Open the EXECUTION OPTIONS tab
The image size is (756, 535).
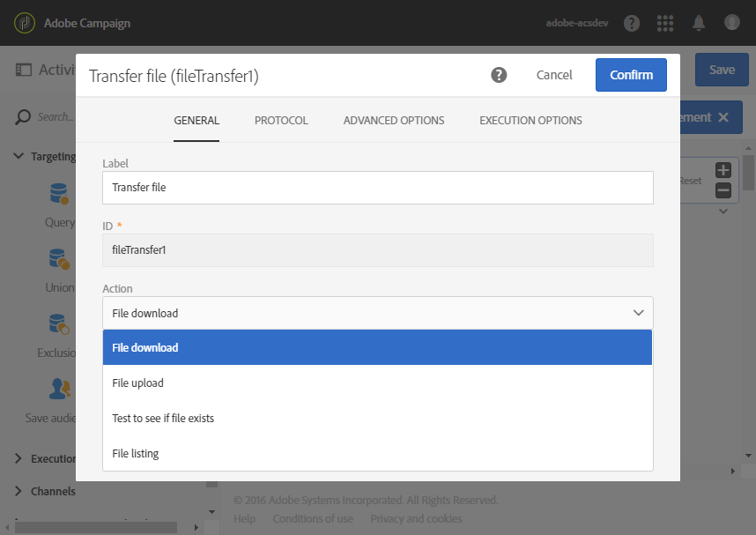[x=530, y=121]
